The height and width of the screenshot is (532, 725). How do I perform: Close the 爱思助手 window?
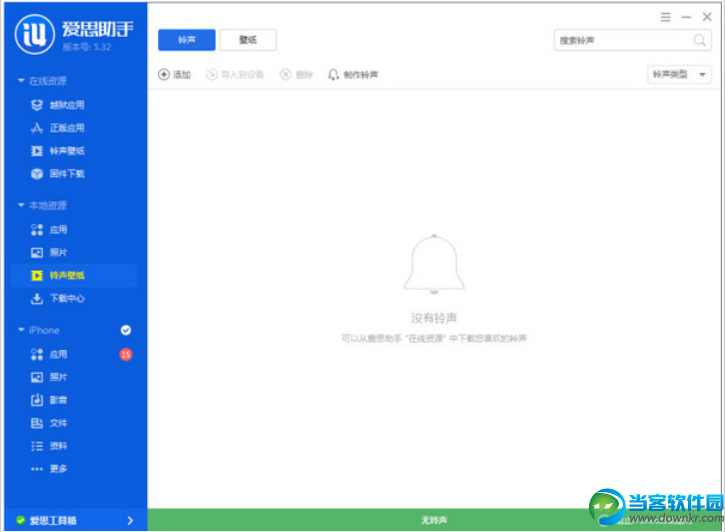pyautogui.click(x=707, y=17)
